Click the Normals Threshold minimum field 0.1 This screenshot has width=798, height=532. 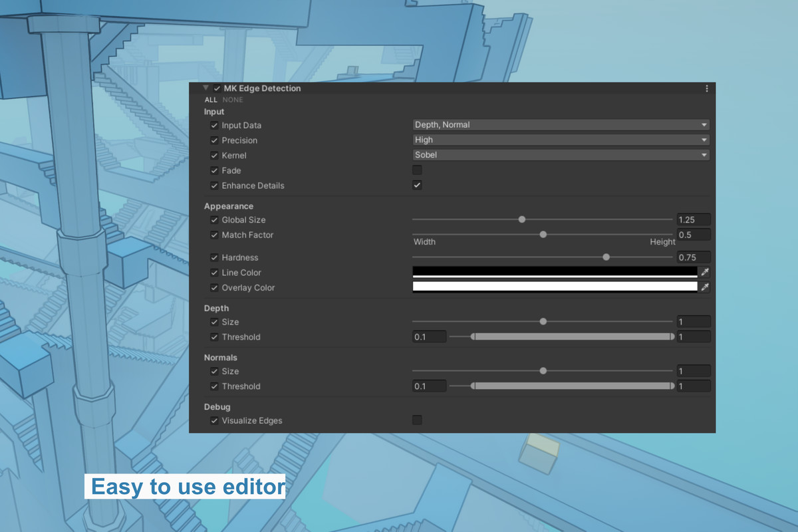point(430,386)
